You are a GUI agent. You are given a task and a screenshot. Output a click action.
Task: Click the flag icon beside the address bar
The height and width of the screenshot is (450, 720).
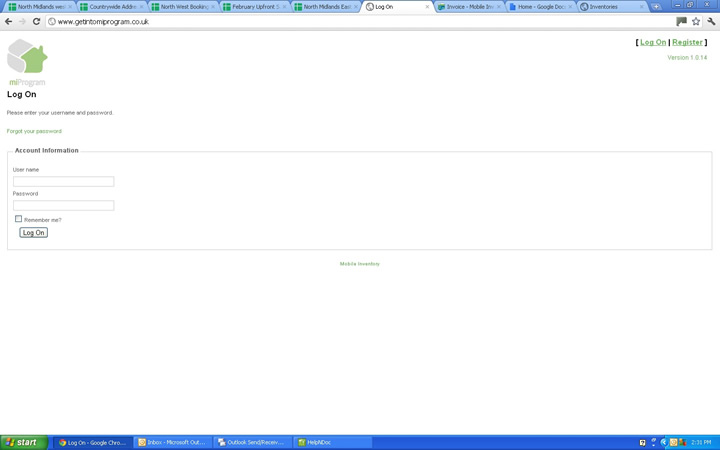(682, 21)
